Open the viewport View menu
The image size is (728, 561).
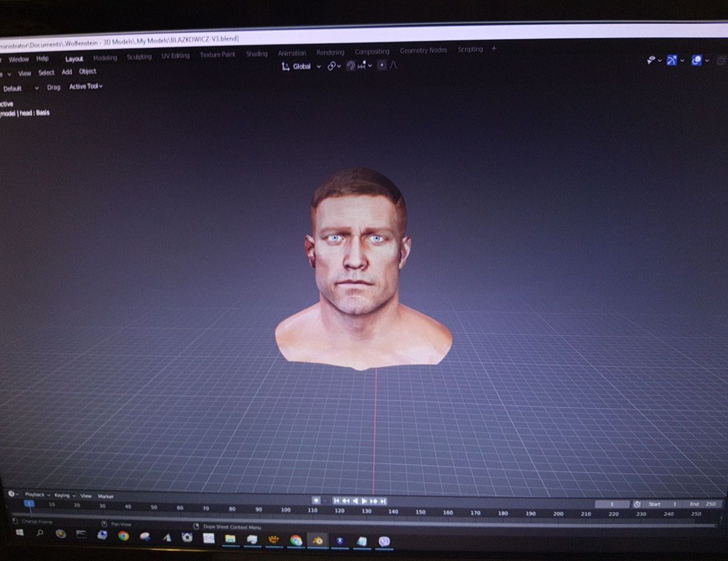tap(25, 74)
